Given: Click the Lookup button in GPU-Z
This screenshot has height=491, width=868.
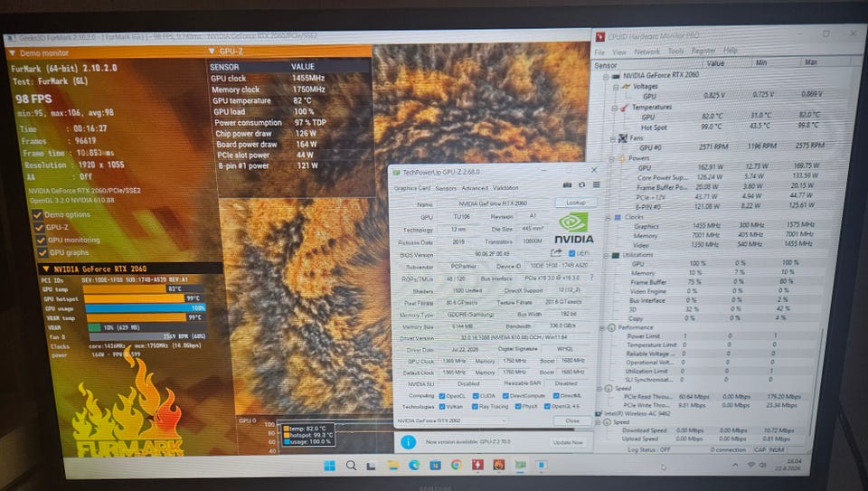Looking at the screenshot, I should 576,203.
